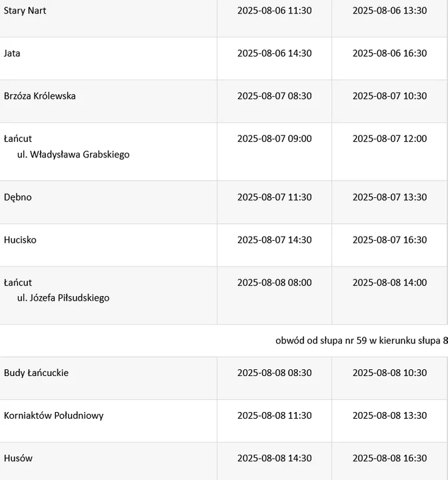448x480 pixels.
Task: Select the Stary Nart location cell
Action: 109,19
